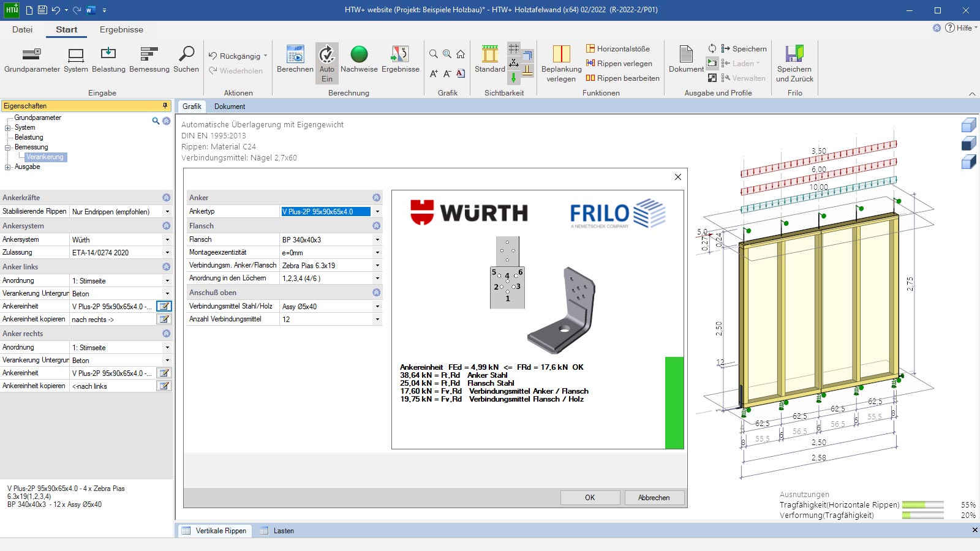Switch to the Ergebnisse ribbon tab
The height and width of the screenshot is (551, 980).
(x=121, y=29)
